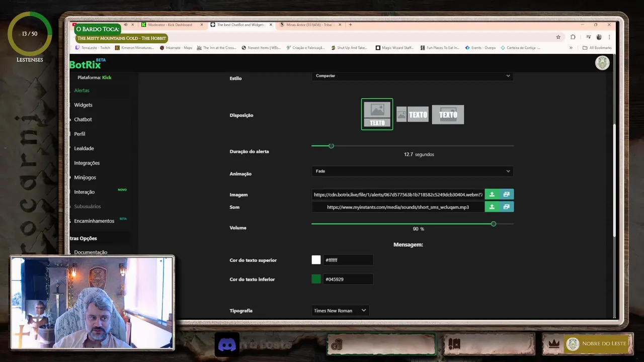Viewport: 644px width, 362px height.
Task: Click the green lower text color swatch
Action: tap(316, 279)
